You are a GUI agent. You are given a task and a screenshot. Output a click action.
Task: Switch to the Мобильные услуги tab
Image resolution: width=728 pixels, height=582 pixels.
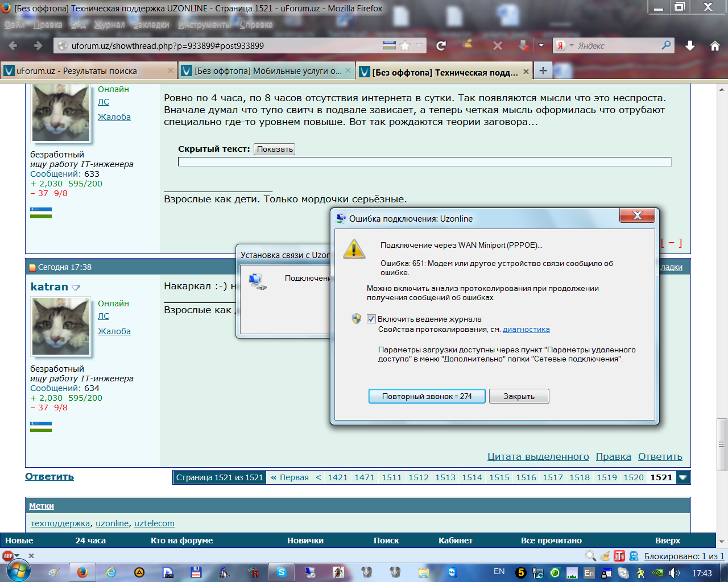(x=266, y=71)
